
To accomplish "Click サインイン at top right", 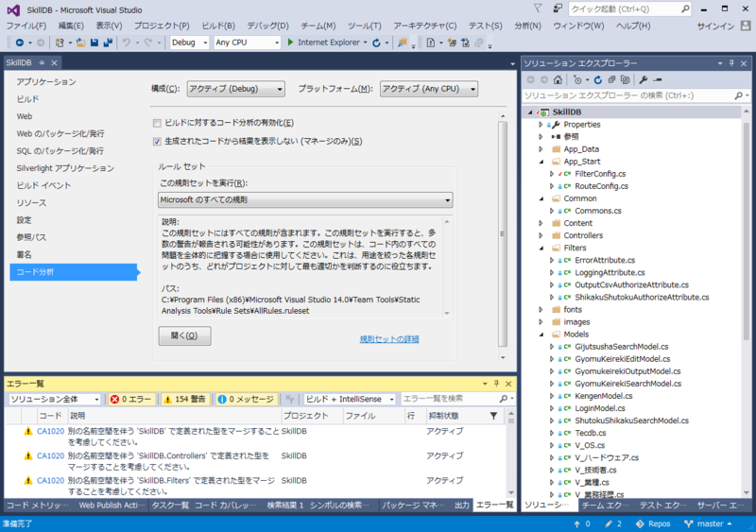I will click(715, 26).
